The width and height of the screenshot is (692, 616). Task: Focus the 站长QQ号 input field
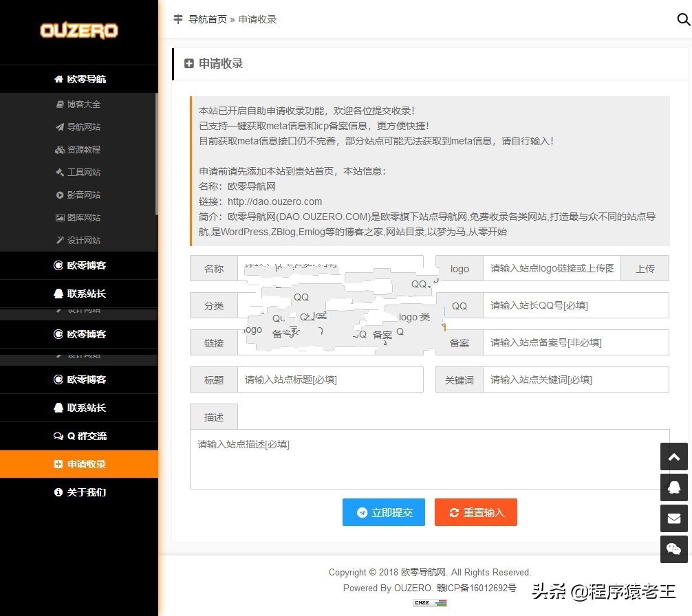(576, 305)
